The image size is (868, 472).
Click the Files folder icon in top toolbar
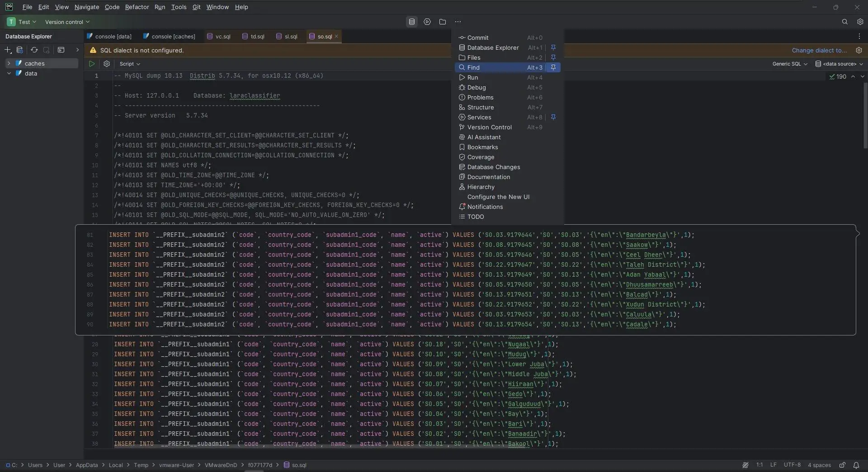pos(442,22)
